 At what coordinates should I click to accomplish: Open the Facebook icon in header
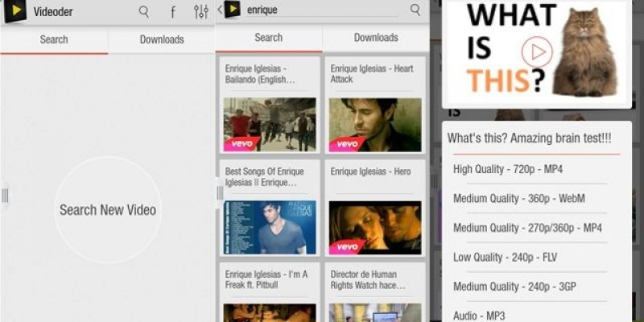point(172,12)
